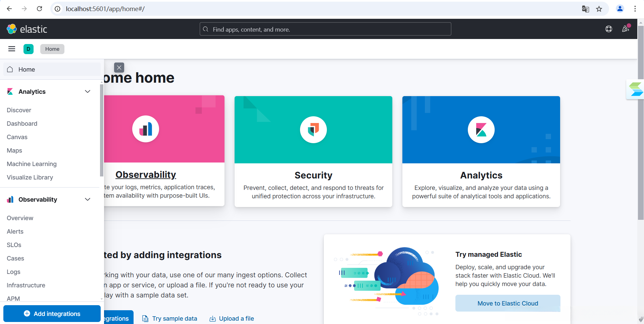The height and width of the screenshot is (324, 644).
Task: Open SLOs from the navigation
Action: tap(14, 245)
